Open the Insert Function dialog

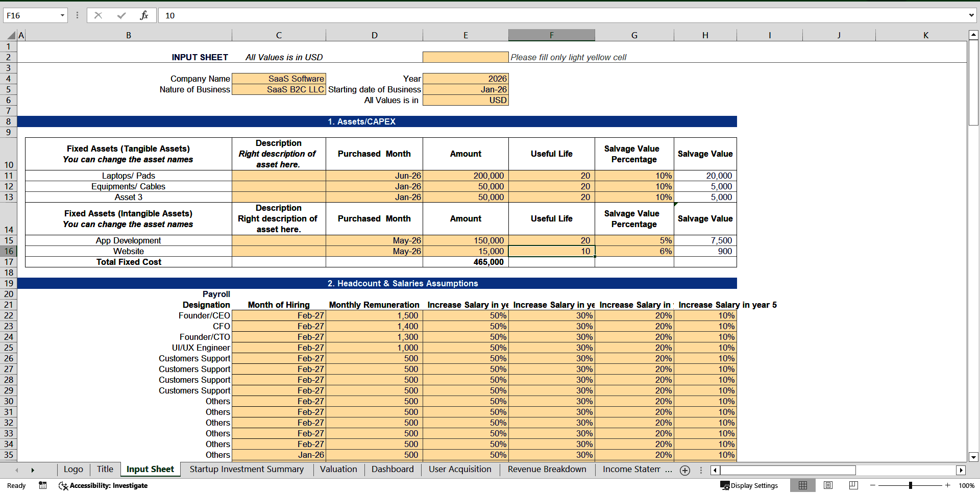point(144,15)
